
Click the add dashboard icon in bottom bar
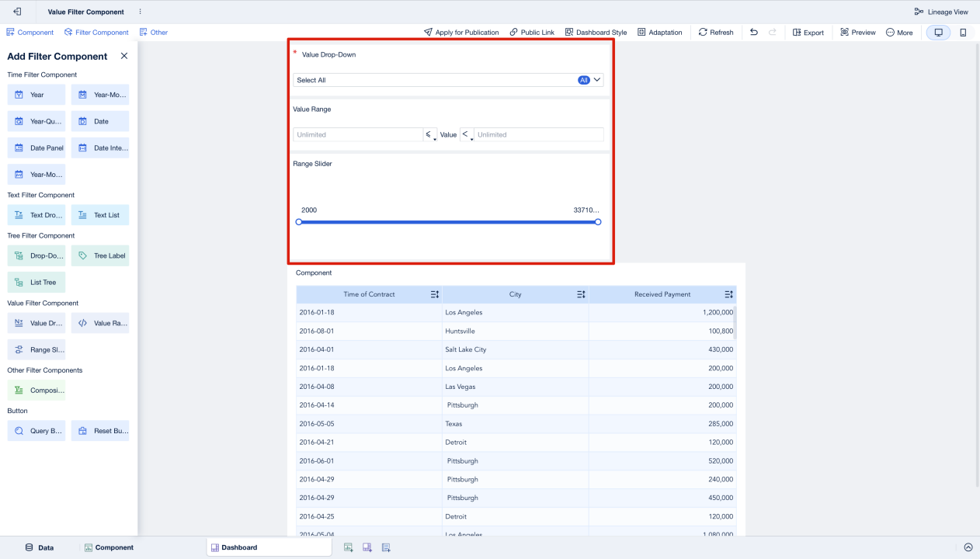(x=367, y=547)
